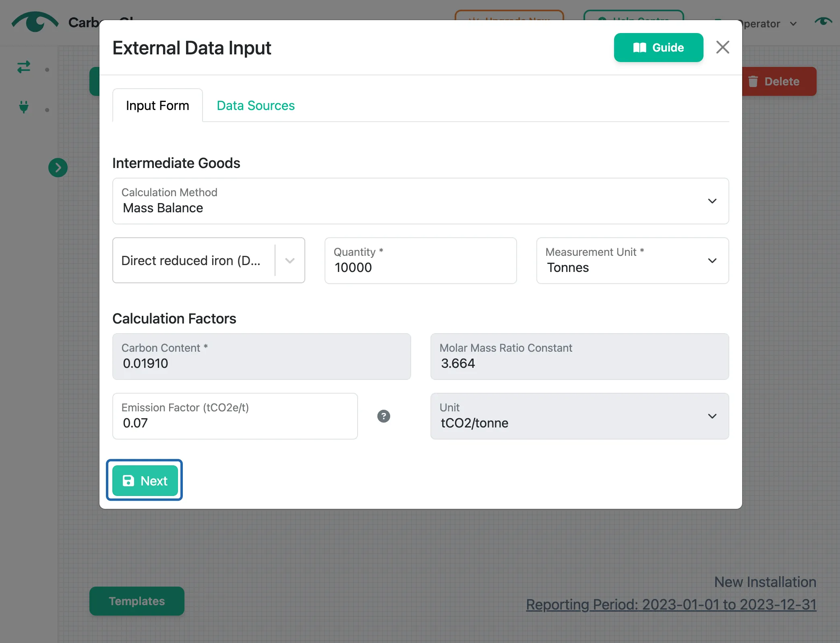Click the Carbon Content field
Image resolution: width=840 pixels, height=643 pixels.
coord(262,357)
